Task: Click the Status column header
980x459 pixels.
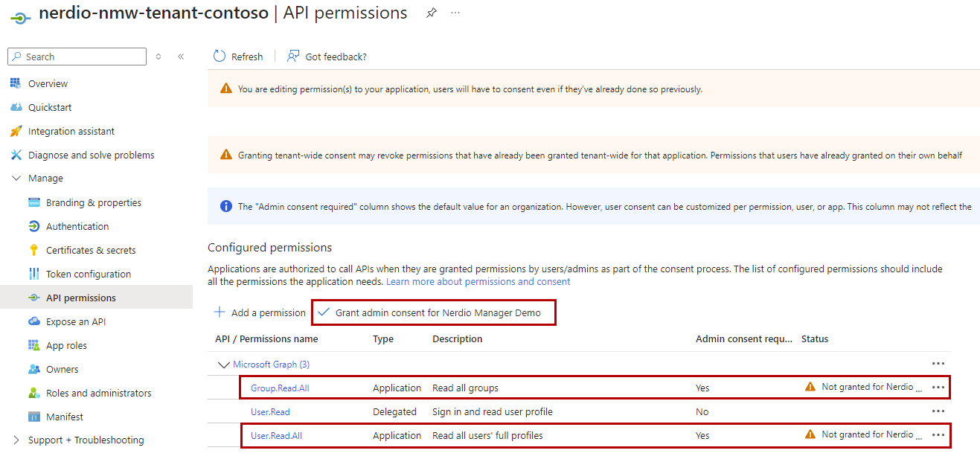Action: click(815, 338)
